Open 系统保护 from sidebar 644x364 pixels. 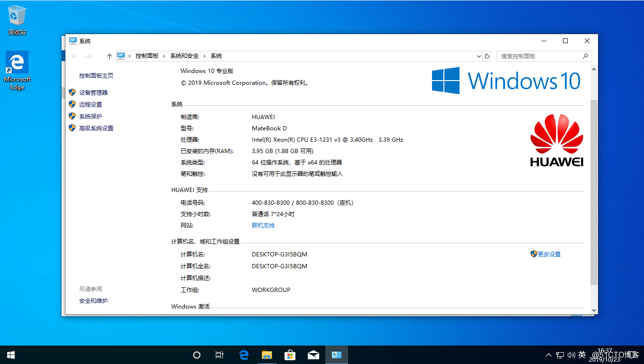point(91,117)
